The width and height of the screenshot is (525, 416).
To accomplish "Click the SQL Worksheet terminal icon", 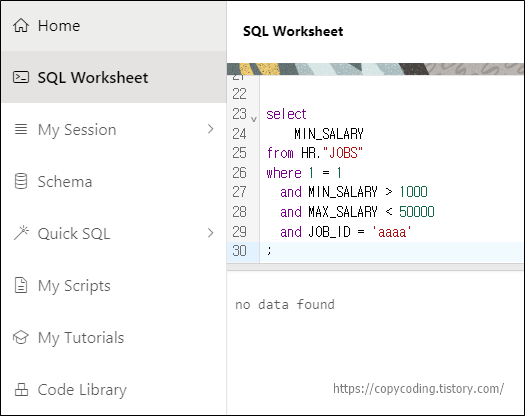I will point(21,77).
